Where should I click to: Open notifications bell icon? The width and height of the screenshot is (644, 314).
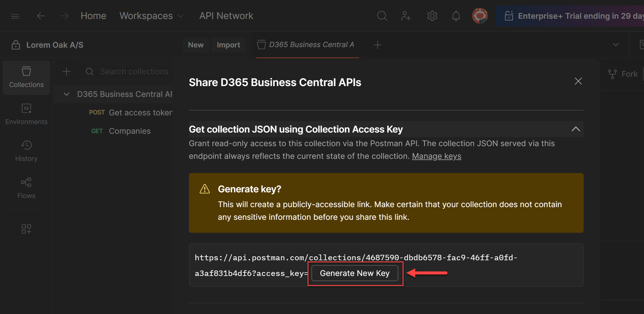point(456,16)
